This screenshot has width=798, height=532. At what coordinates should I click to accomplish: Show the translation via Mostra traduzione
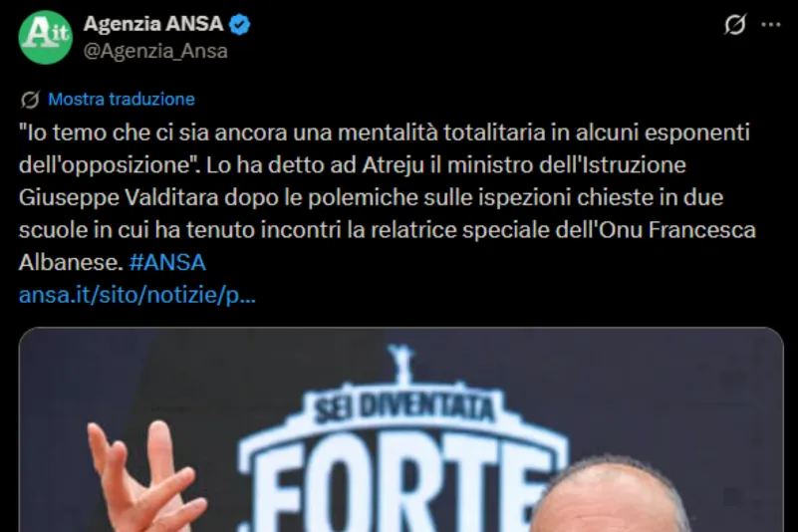tap(122, 99)
